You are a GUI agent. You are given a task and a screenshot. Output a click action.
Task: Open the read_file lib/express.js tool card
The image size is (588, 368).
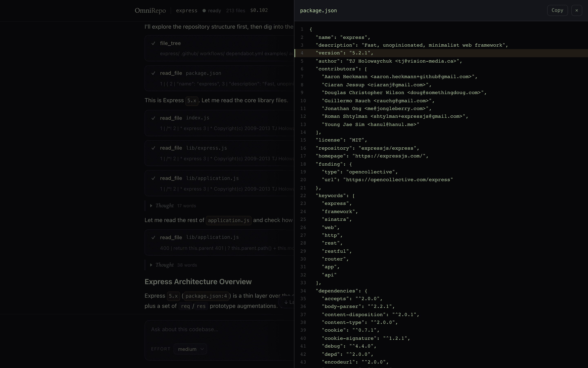click(219, 153)
